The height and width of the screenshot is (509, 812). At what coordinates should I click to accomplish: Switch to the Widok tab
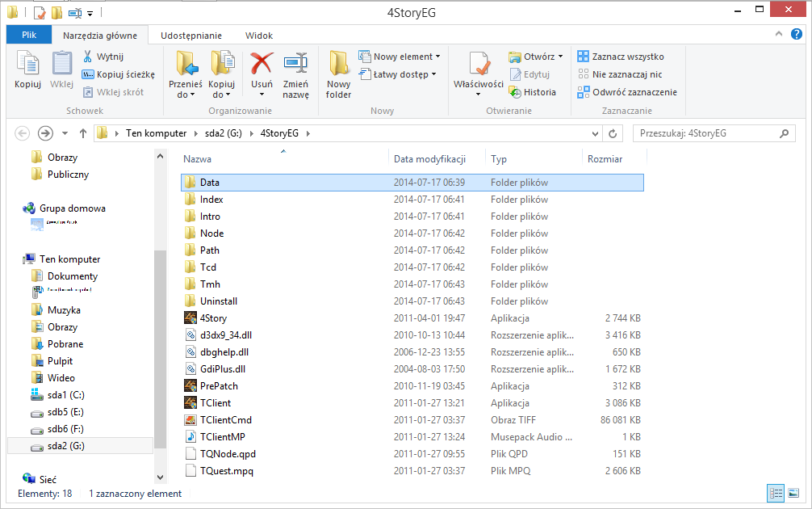click(259, 36)
